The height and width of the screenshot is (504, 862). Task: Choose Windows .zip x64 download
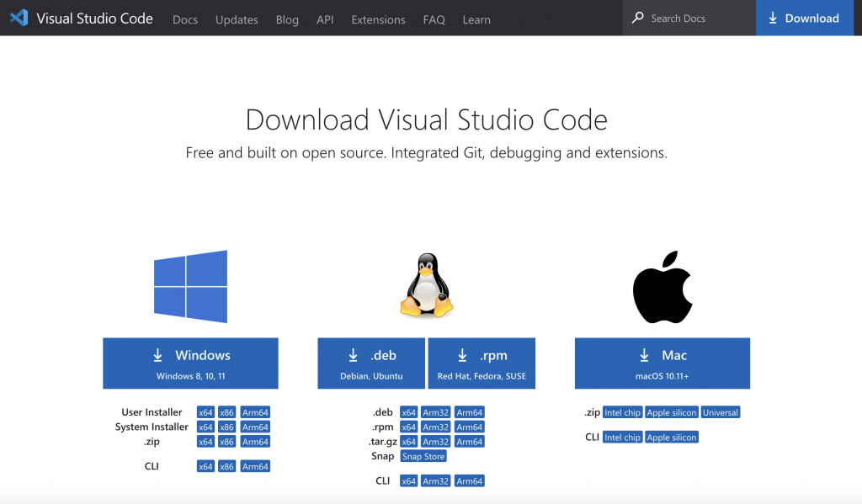205,442
